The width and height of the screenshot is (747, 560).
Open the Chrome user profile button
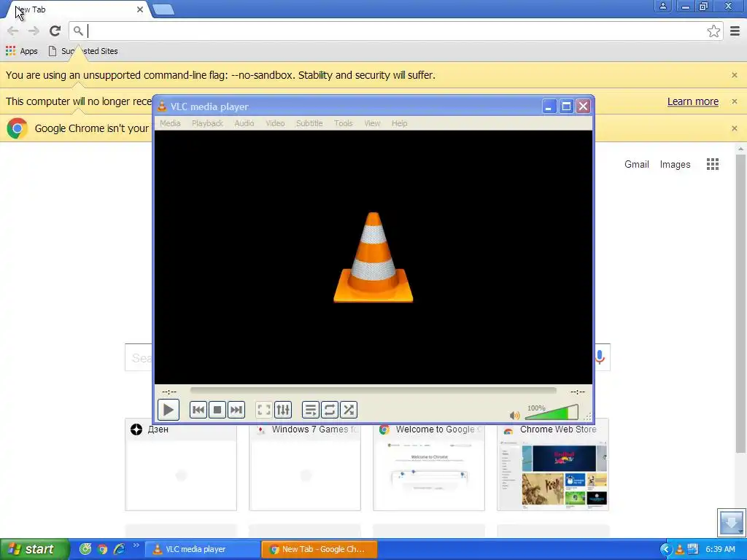[x=662, y=6]
